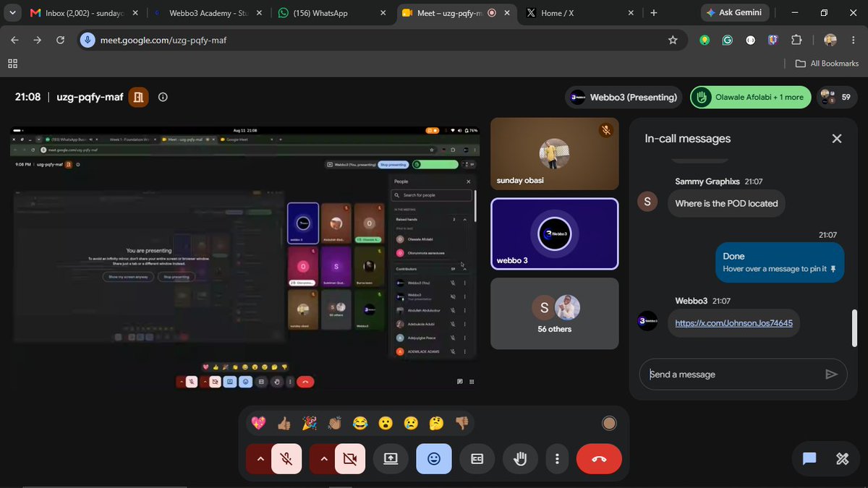Toggle microphone mute button in bottom bar

click(x=286, y=458)
